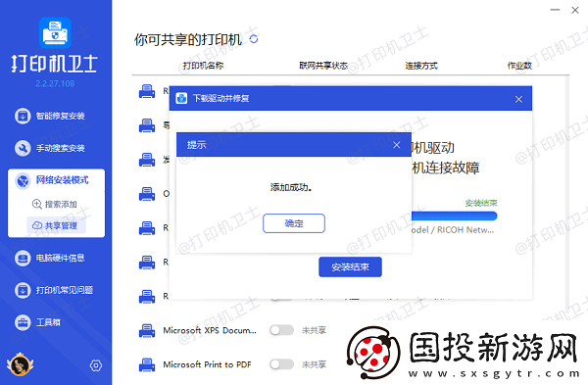Toggle sharing for Microsoft Print to PDF
The width and height of the screenshot is (588, 385).
pos(281,364)
